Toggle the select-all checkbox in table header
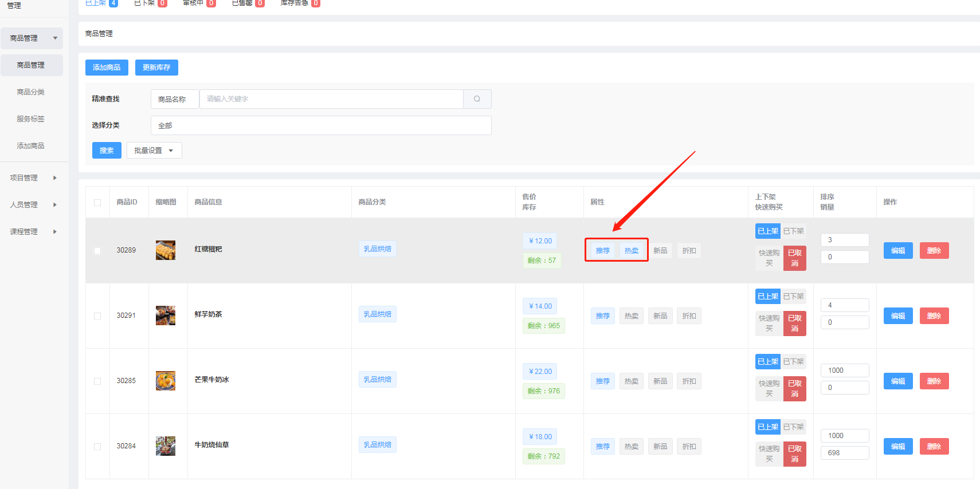980x489 pixels. (x=97, y=203)
